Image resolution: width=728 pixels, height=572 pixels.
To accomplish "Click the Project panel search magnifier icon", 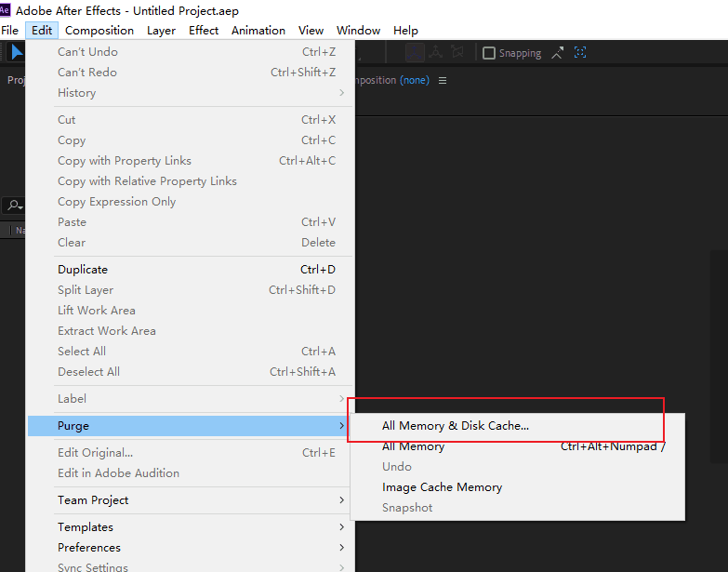I will (14, 205).
